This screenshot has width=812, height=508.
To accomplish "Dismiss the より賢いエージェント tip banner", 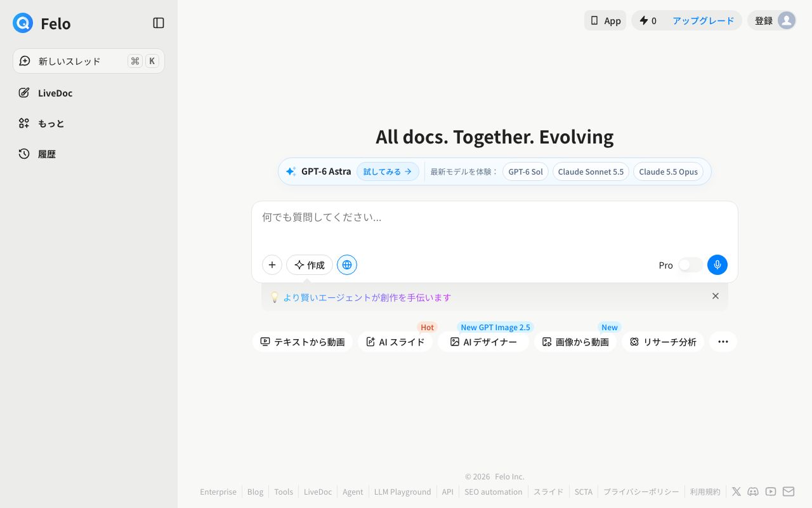I will [x=716, y=296].
